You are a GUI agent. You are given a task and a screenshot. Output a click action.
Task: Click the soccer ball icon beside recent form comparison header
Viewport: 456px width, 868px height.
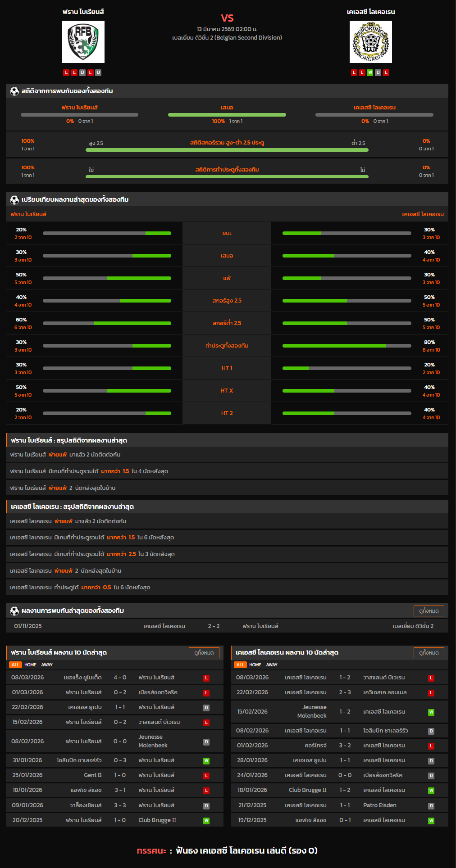pyautogui.click(x=14, y=199)
